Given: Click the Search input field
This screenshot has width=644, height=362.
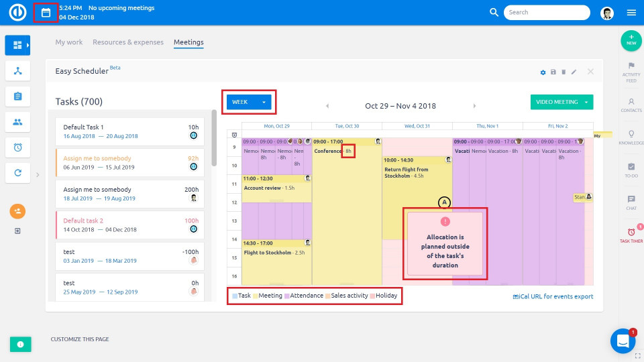Looking at the screenshot, I should 547,12.
